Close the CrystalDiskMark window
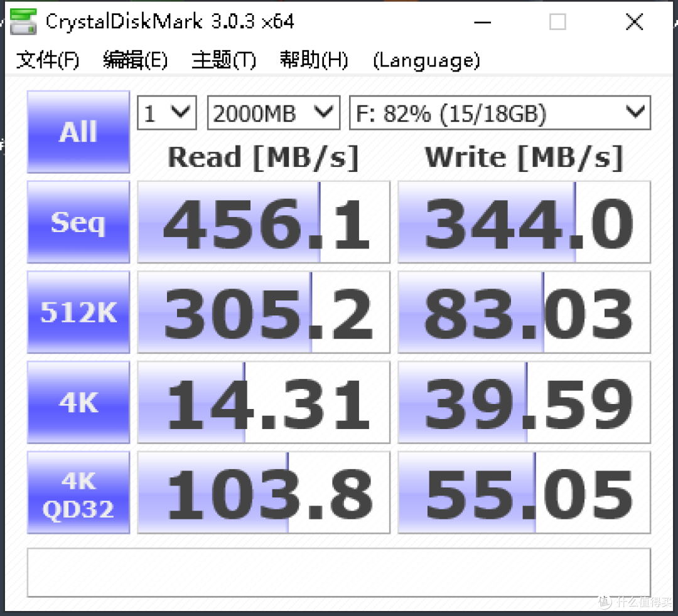This screenshot has width=678, height=616. click(x=634, y=21)
